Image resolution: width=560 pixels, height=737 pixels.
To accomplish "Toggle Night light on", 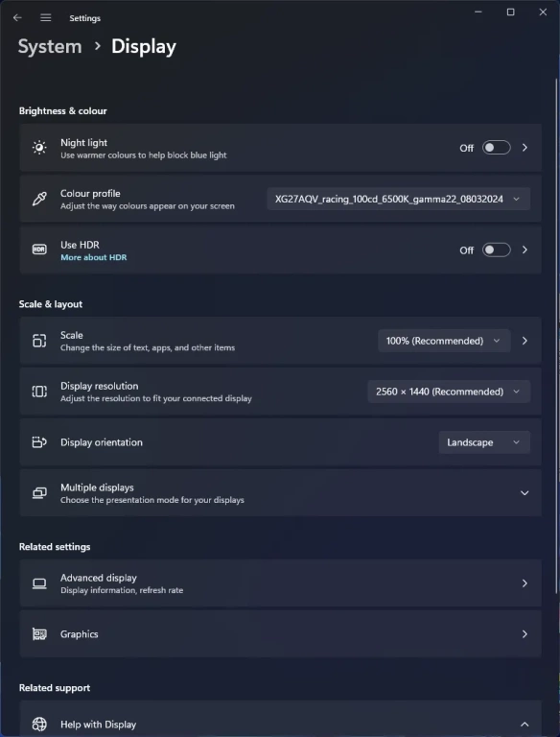I will [x=497, y=148].
